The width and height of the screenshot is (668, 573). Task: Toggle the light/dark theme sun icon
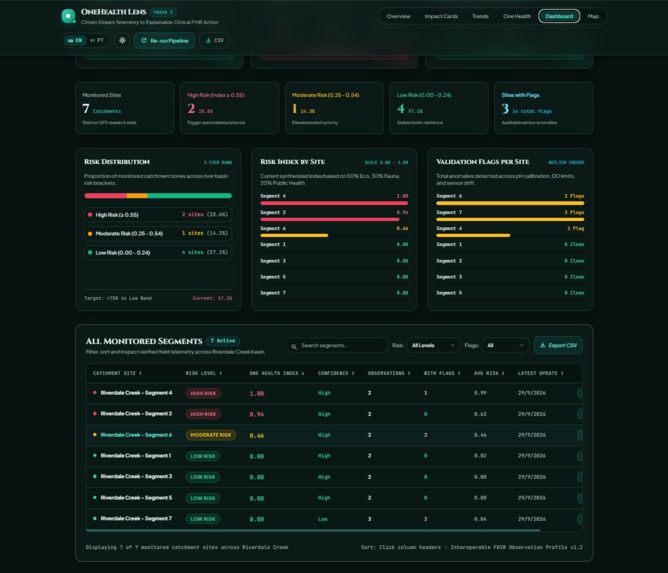coord(122,40)
